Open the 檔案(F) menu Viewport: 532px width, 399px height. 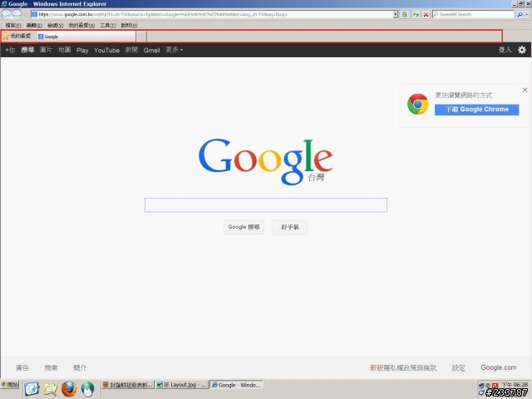[x=13, y=26]
